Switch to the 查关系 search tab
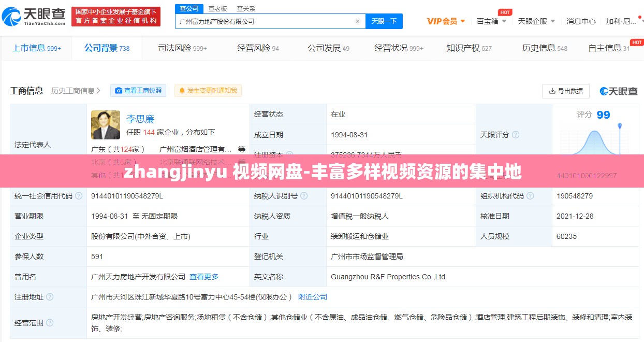644x342 pixels. click(x=246, y=9)
